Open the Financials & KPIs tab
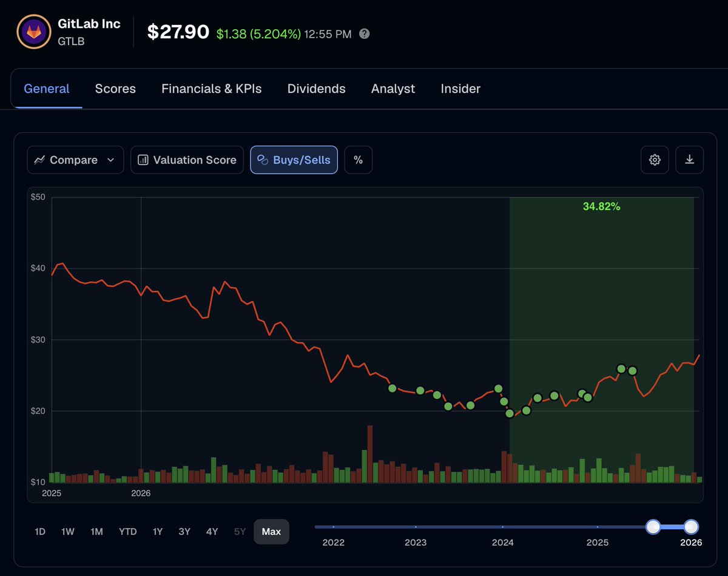Screen dimensions: 728x576 (212, 89)
